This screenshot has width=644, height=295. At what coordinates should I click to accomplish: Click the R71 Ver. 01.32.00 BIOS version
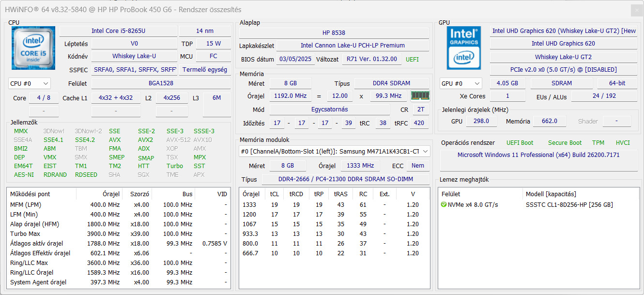point(372,59)
